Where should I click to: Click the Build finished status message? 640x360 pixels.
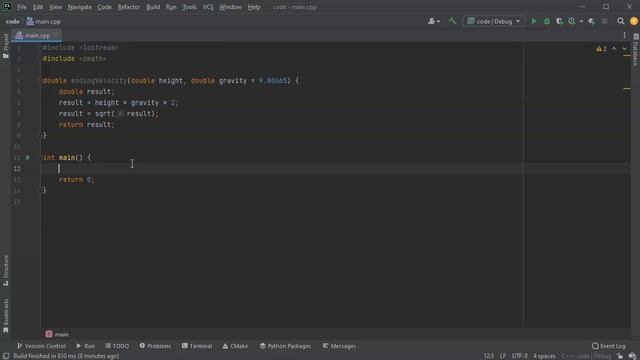[66, 356]
